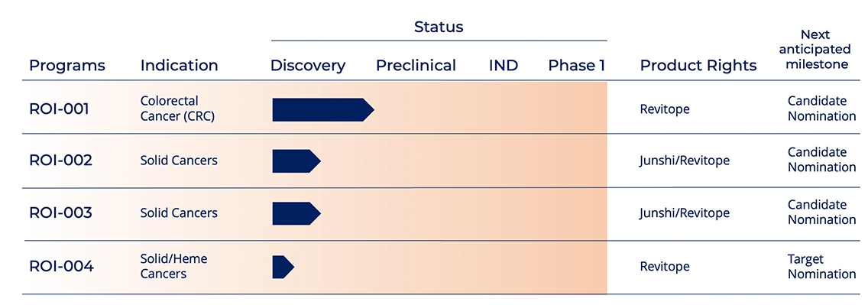Click the Discovery column header
This screenshot has height=305, width=868.
point(308,66)
